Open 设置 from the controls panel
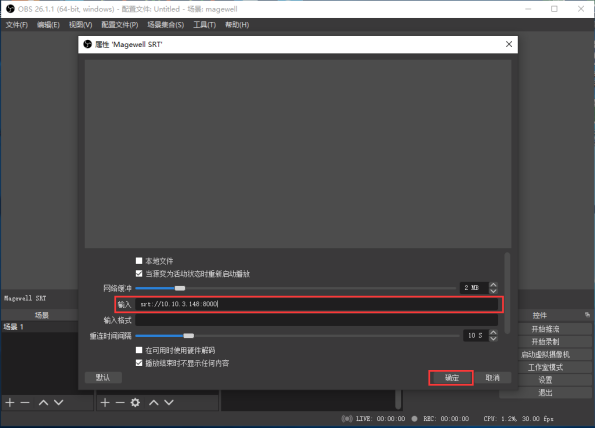The image size is (595, 428). [545, 380]
